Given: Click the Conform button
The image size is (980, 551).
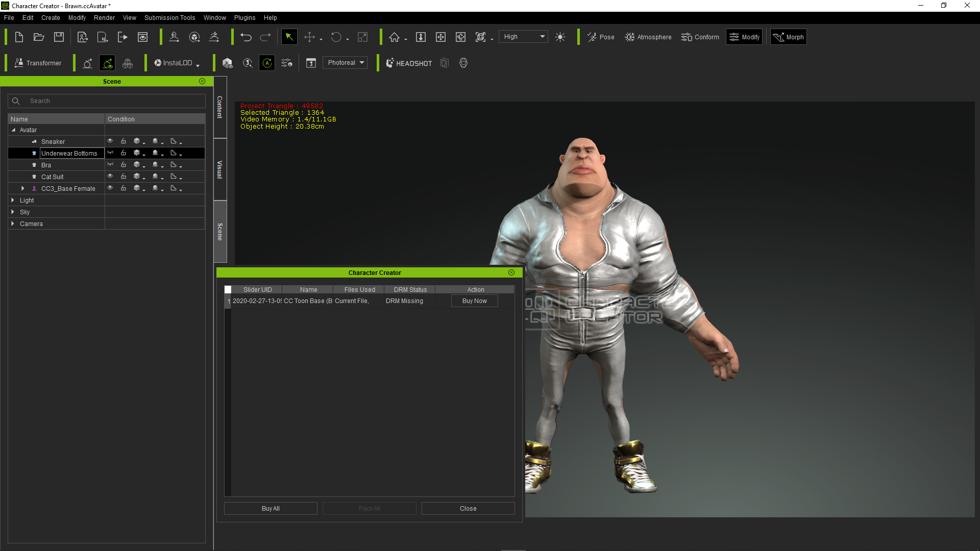Looking at the screenshot, I should click(x=700, y=37).
